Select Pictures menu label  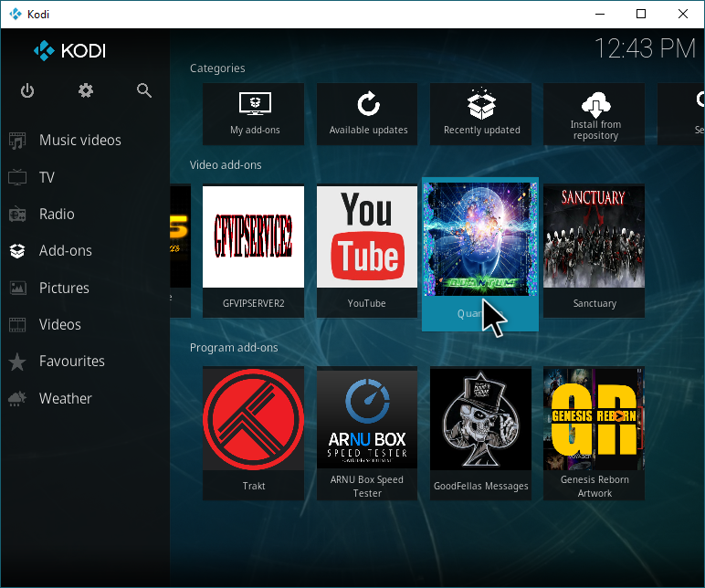(64, 288)
